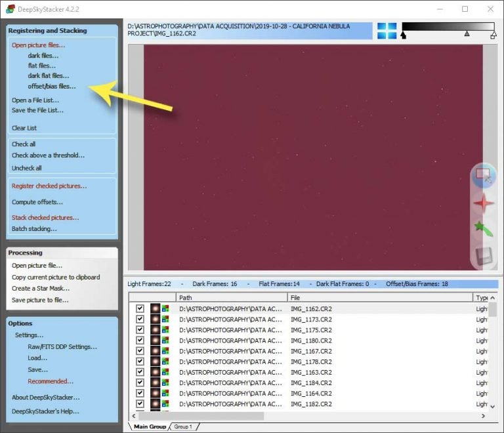Viewport: 504px width, 433px height.
Task: Click the save changes disk icon
Action: click(x=484, y=256)
